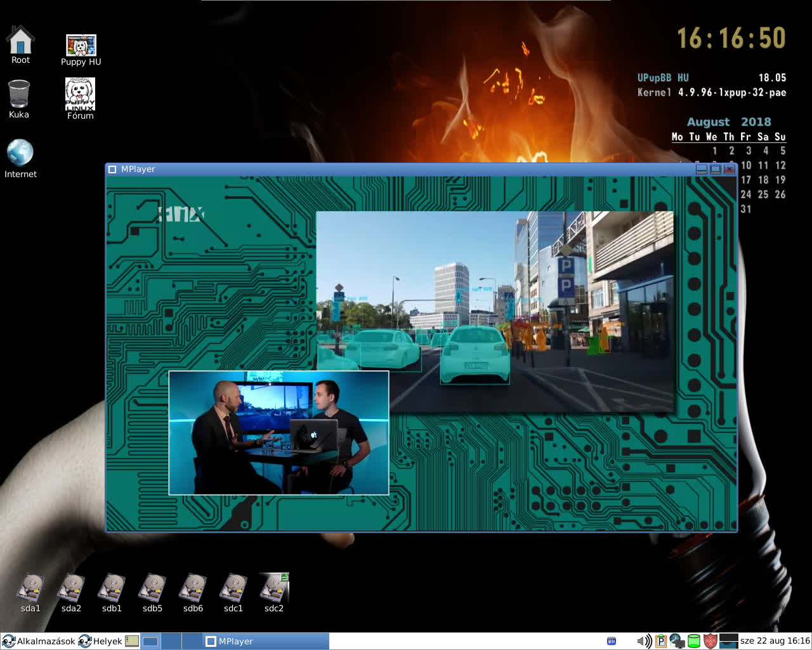Open the Helyek places menu
This screenshot has height=650, width=812.
point(100,641)
